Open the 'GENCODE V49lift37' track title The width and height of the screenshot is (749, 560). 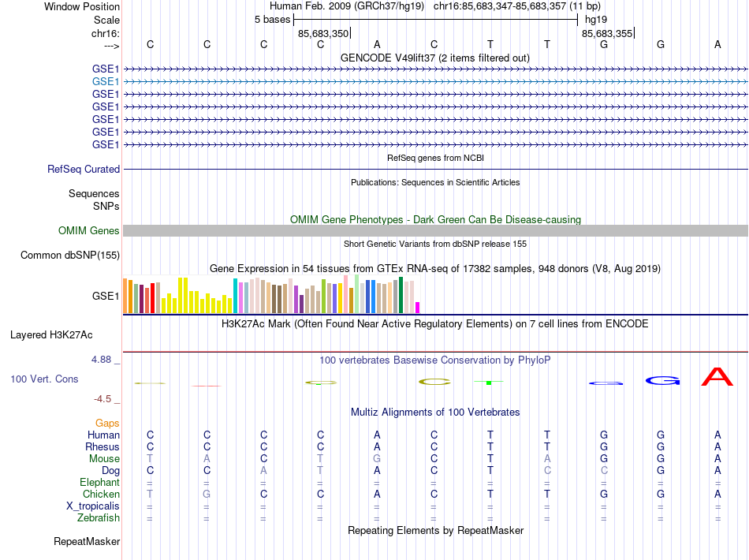[434, 58]
